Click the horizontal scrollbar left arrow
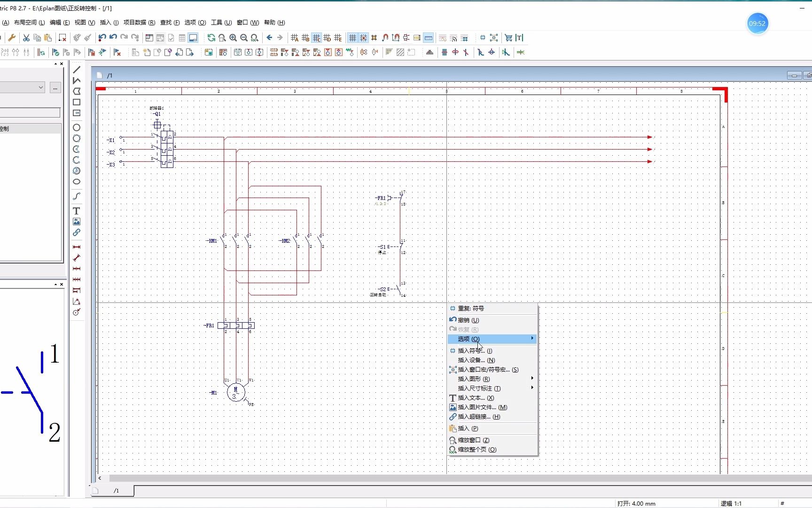 (x=100, y=478)
